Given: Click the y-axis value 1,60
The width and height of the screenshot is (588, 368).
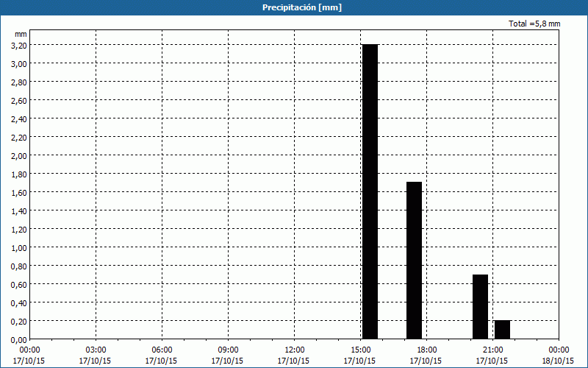Looking at the screenshot, I should (19, 193).
